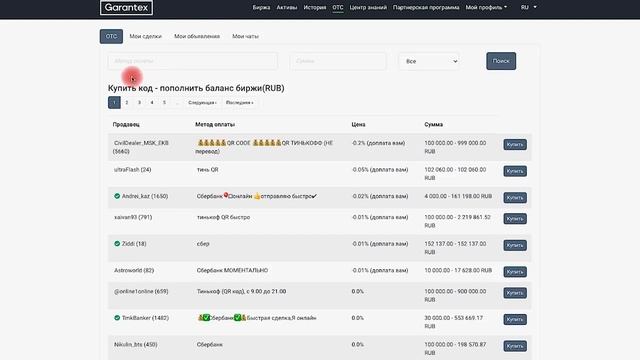
Task: Open seller Astroworld (82)
Action: click(x=134, y=270)
